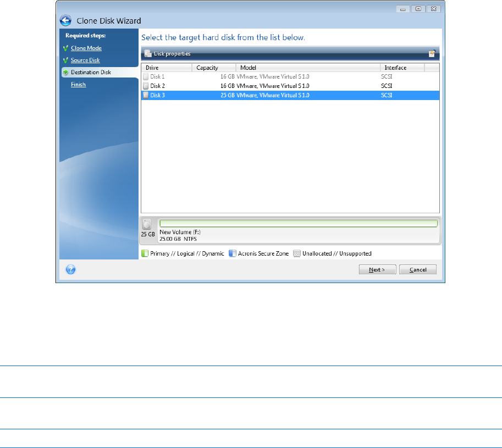Viewport: 502px width, 448px height.
Task: Click the blue back arrow icon
Action: tap(65, 20)
